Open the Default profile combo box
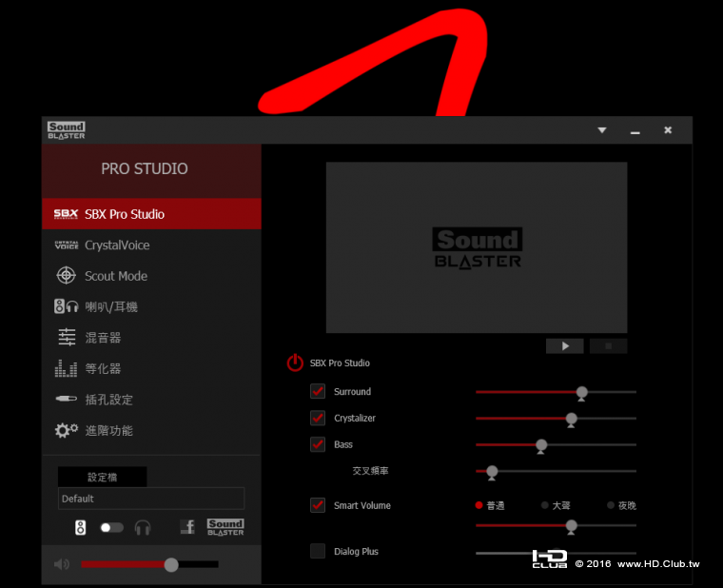The image size is (723, 588). click(x=150, y=499)
